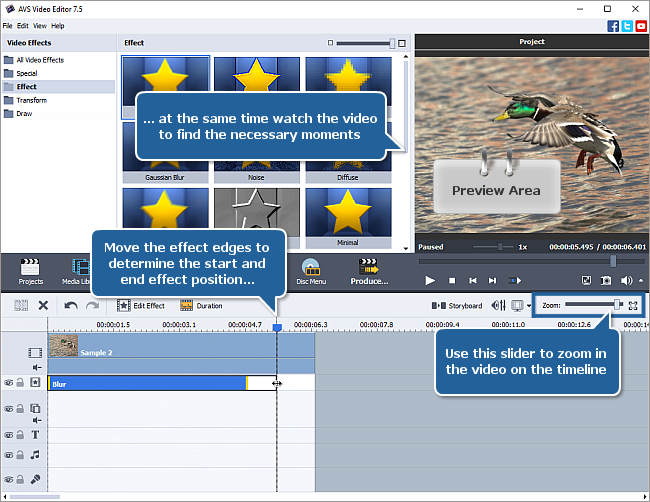Toggle visibility of voice recording track
The width and height of the screenshot is (650, 502).
pos(8,480)
